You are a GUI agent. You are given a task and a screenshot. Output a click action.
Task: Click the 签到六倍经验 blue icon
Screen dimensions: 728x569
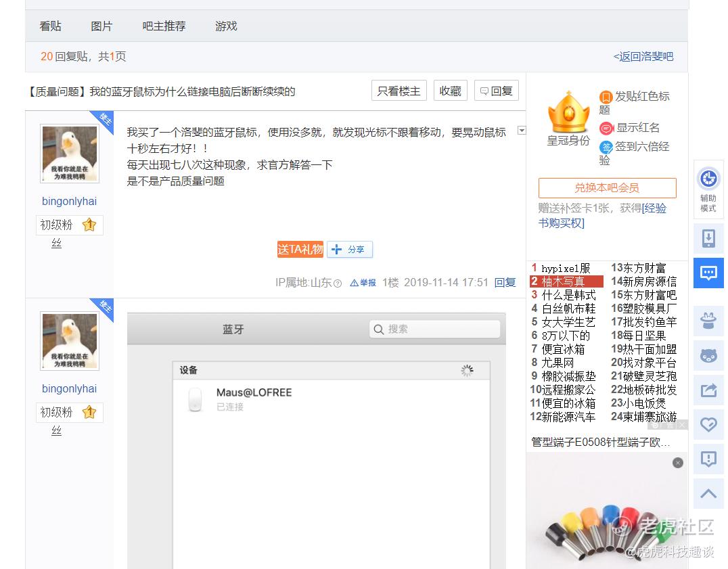tap(606, 147)
